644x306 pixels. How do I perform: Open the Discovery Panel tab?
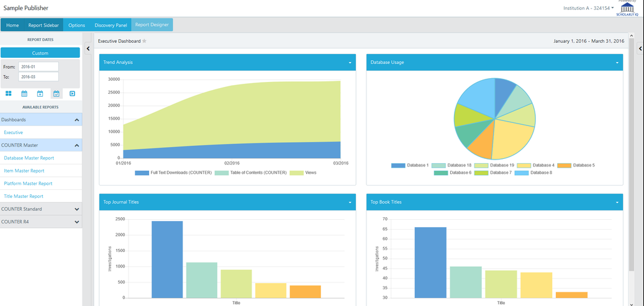111,25
